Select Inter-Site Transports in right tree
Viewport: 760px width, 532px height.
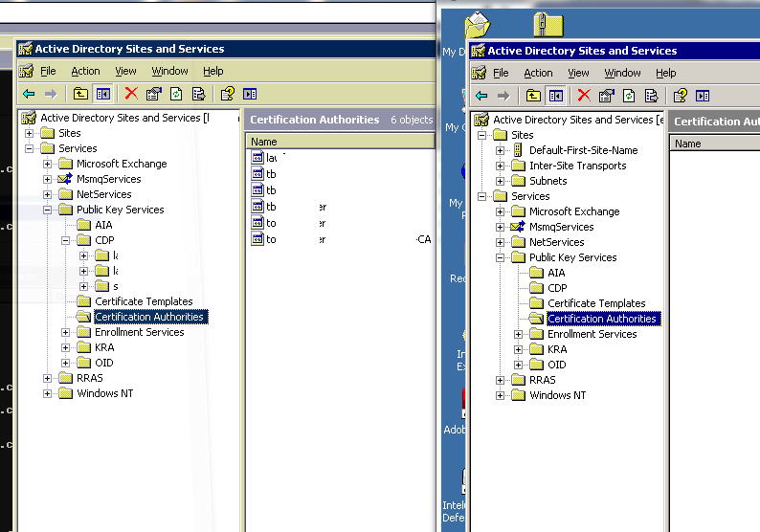(578, 166)
